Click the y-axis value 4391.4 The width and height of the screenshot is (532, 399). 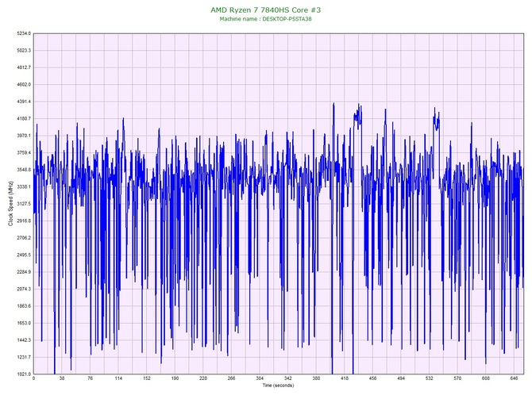24,102
